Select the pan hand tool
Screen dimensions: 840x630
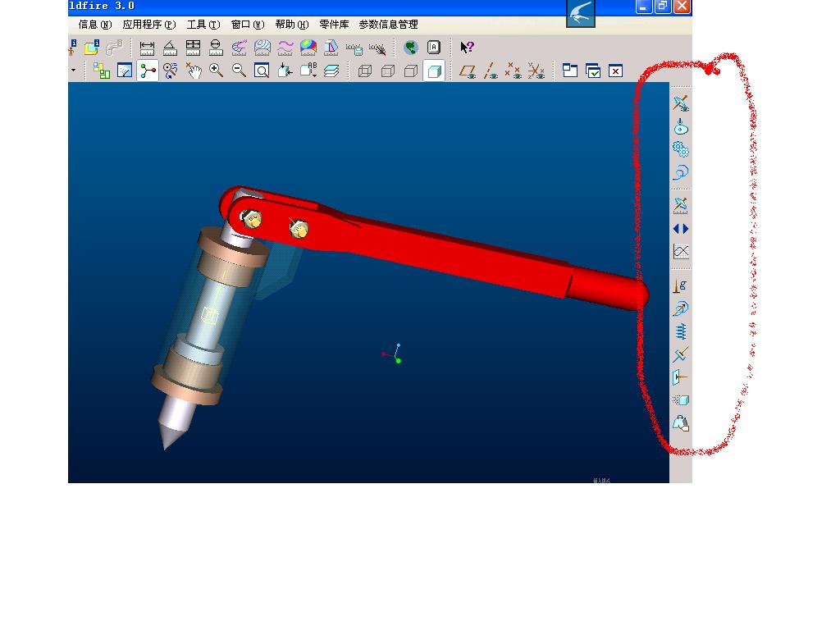coord(194,71)
